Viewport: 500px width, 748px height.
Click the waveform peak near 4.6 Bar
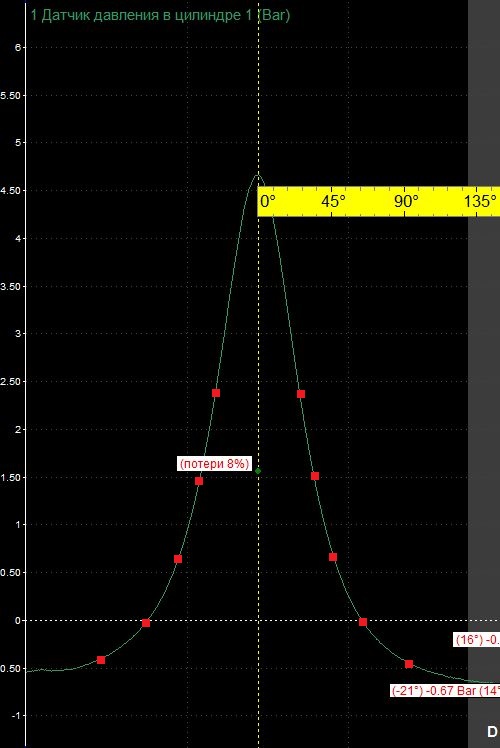click(x=258, y=175)
